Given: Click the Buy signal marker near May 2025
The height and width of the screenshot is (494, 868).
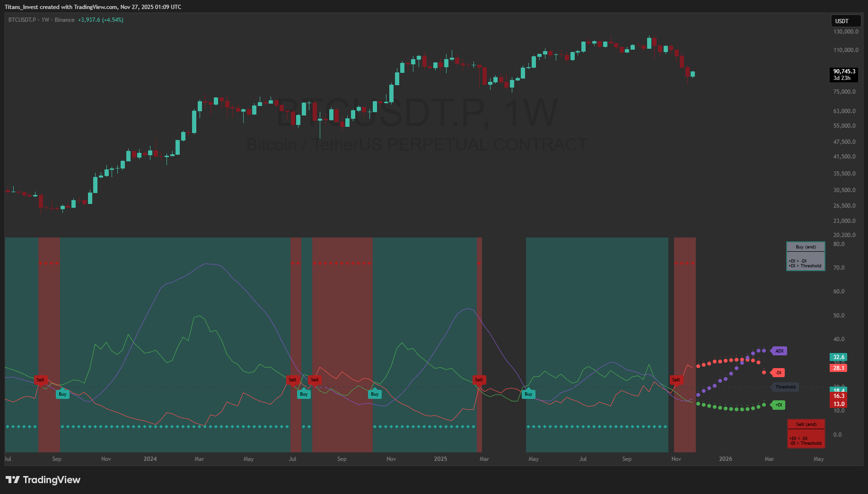Looking at the screenshot, I should tap(528, 394).
